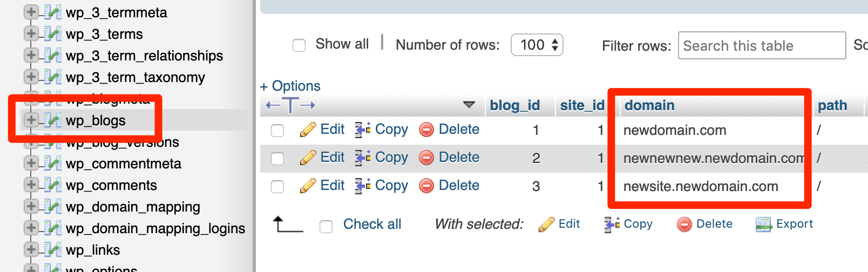Click the red Delete icon in With selected
The height and width of the screenshot is (272, 868).
[x=684, y=224]
